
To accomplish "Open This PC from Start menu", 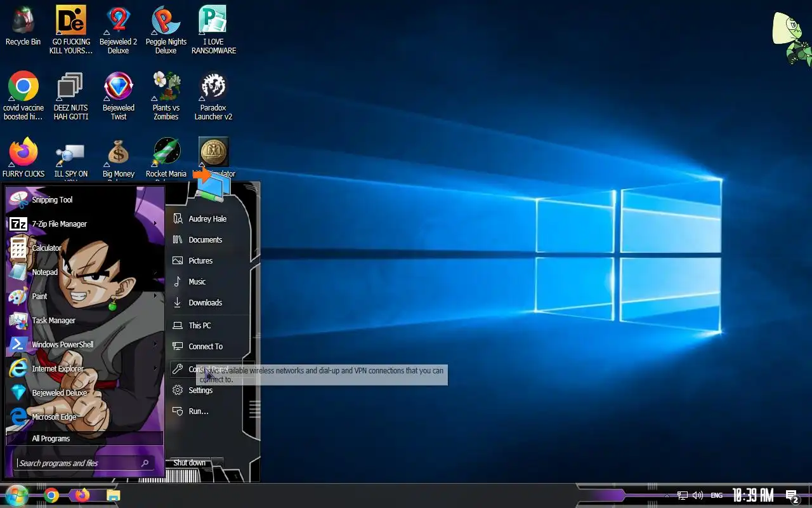I will pyautogui.click(x=210, y=326).
